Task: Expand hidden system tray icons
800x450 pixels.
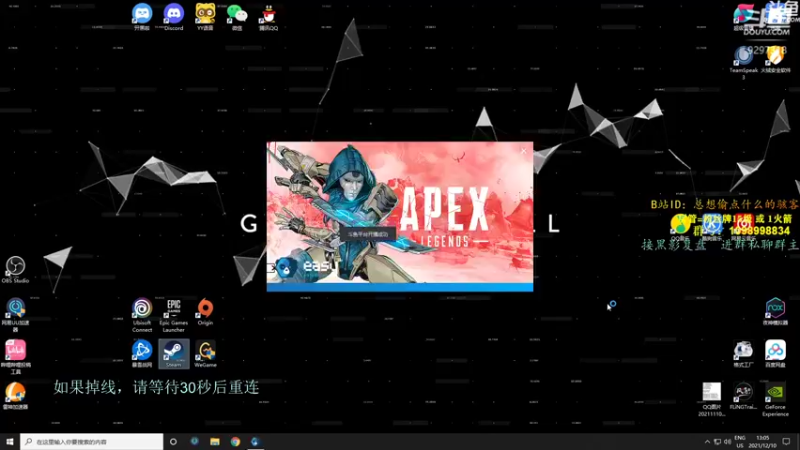Action: coord(707,442)
